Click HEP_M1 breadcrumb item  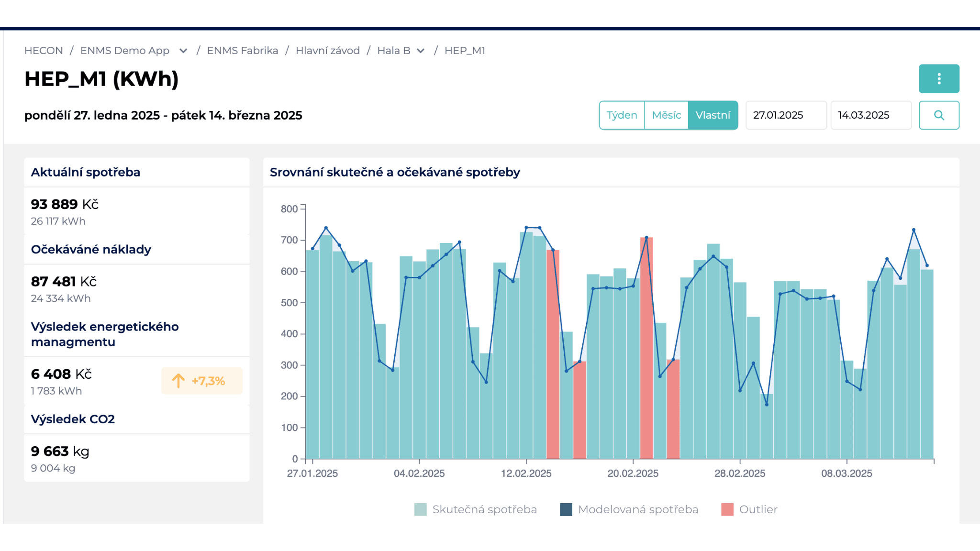(465, 51)
